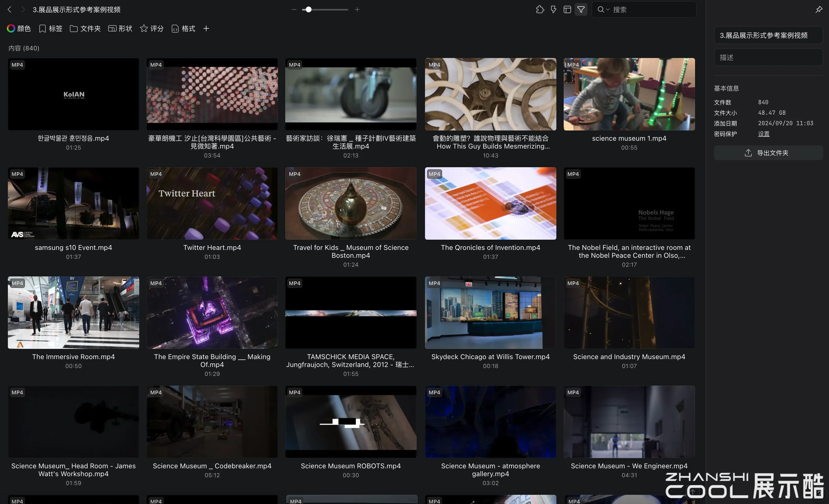Open the 格式 format filter

pos(183,29)
